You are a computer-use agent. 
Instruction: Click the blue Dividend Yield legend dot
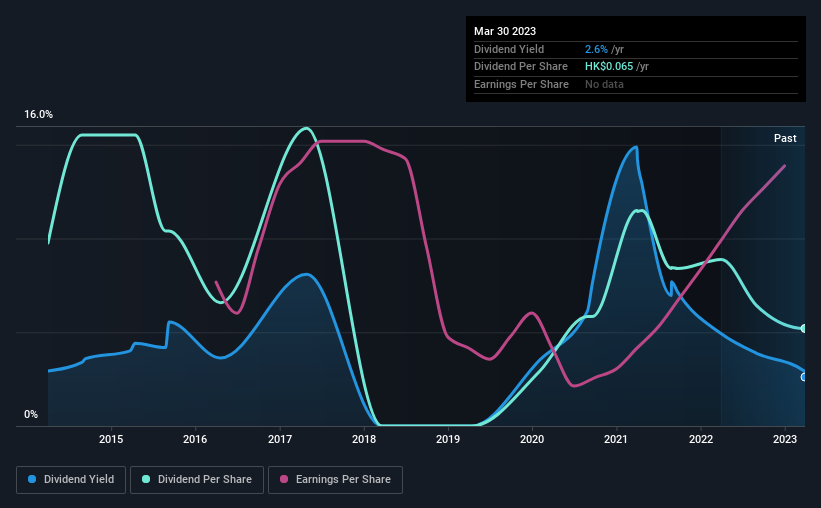[x=32, y=479]
